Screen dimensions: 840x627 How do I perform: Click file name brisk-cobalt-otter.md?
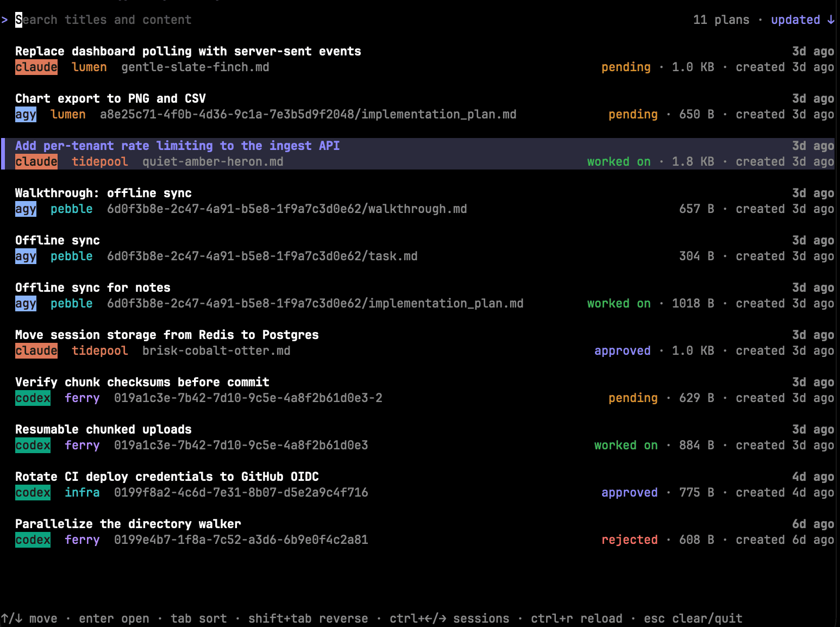[x=216, y=350]
